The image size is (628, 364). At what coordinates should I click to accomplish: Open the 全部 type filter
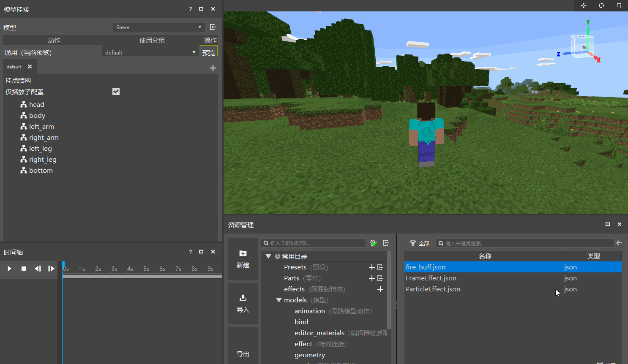[x=420, y=243]
